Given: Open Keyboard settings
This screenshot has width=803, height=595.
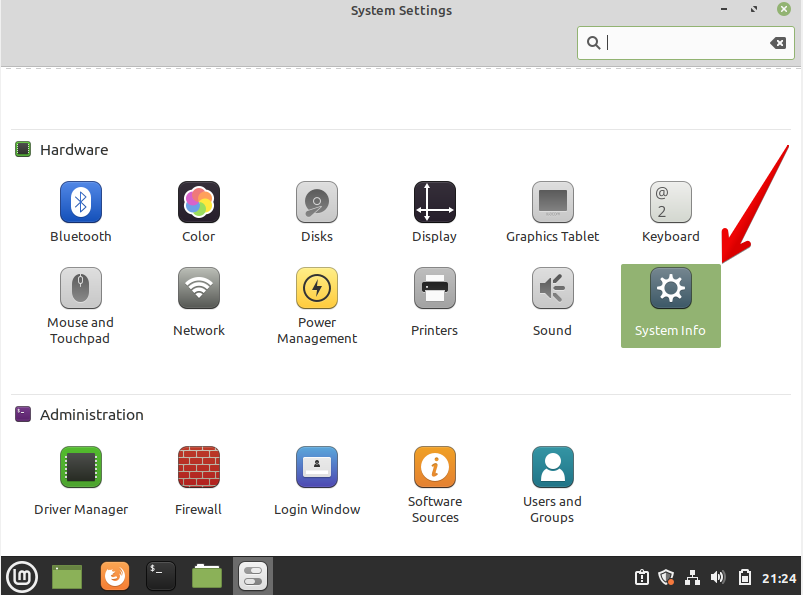Looking at the screenshot, I should [670, 212].
